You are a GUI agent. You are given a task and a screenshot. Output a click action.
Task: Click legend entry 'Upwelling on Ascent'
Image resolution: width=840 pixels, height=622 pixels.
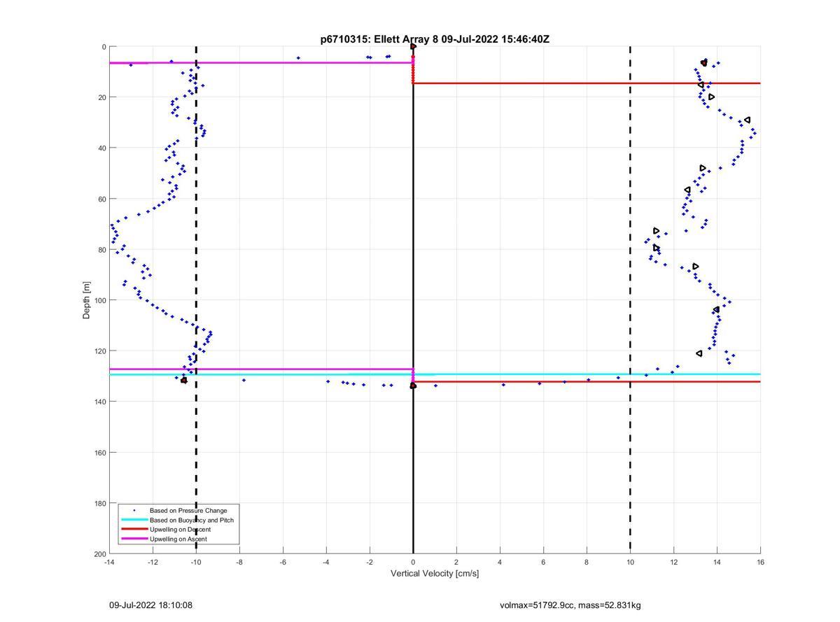pos(178,539)
